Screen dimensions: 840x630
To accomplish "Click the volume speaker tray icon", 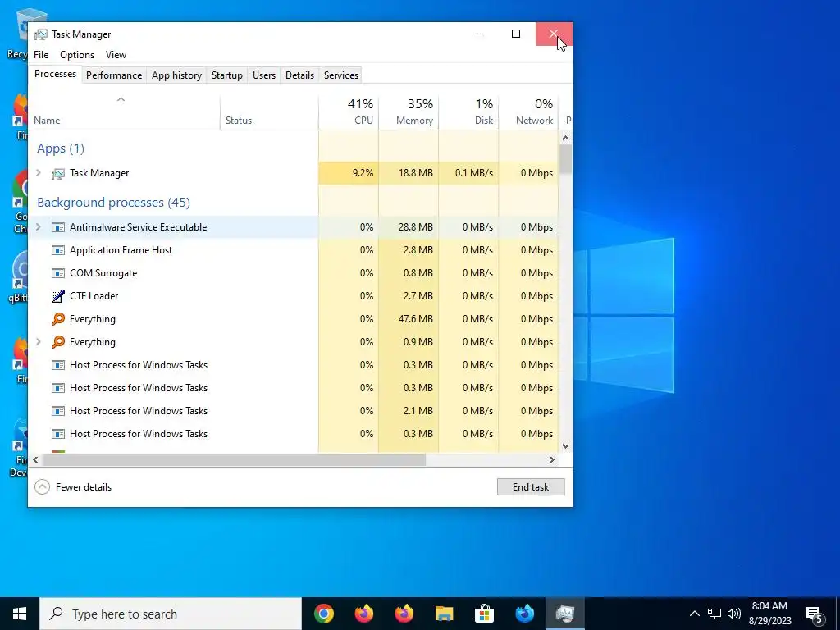I will pyautogui.click(x=734, y=614).
